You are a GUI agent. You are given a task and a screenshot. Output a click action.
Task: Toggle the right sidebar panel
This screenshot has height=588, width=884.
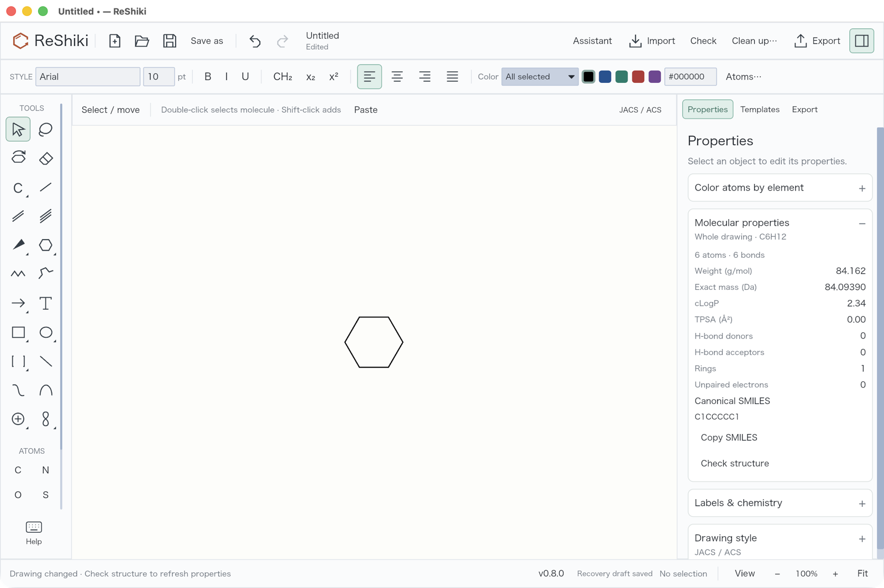862,41
